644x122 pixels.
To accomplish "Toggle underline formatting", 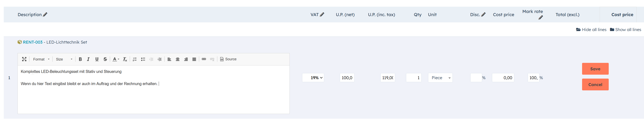I will tap(97, 59).
